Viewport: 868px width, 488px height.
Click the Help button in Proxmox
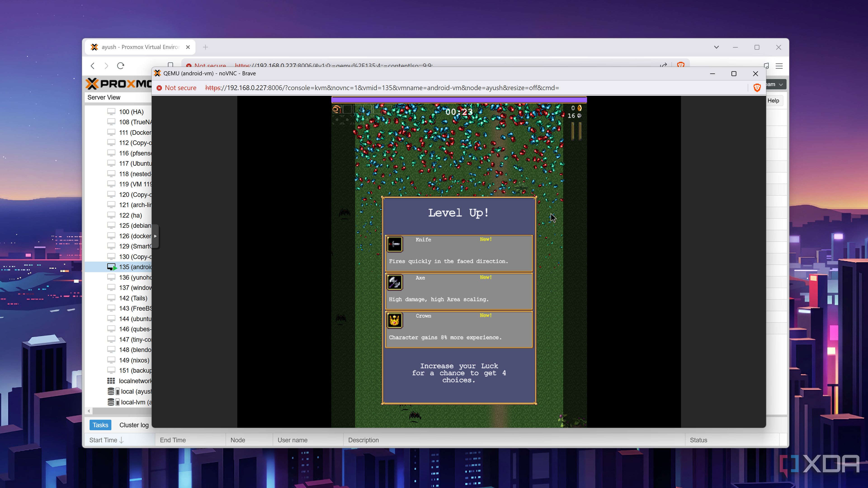coord(774,101)
